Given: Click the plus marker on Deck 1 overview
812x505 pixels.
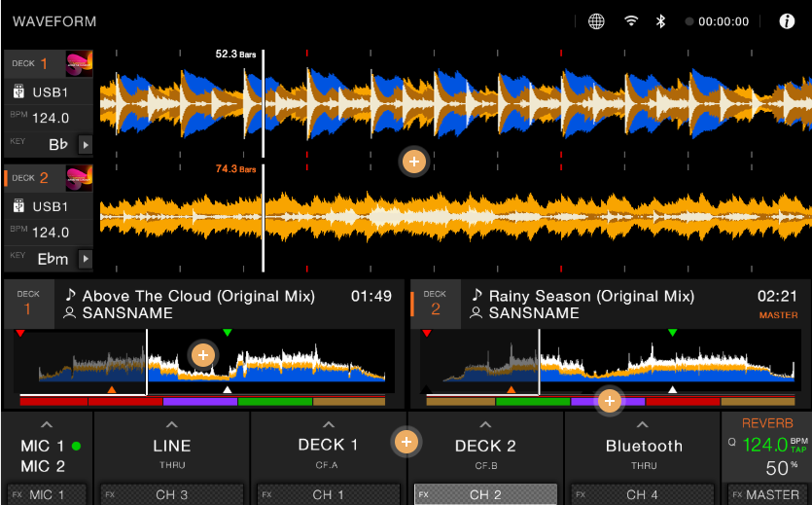Looking at the screenshot, I should click(203, 355).
